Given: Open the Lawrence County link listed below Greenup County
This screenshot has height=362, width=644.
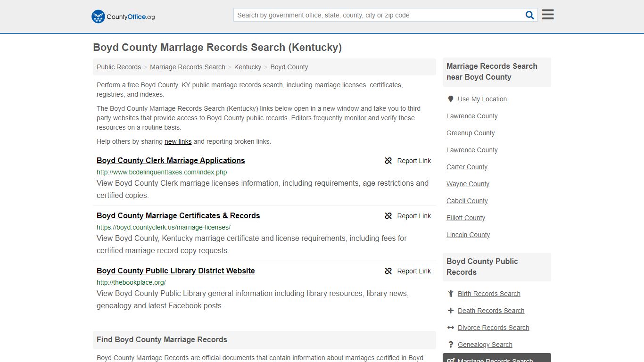Looking at the screenshot, I should pos(472,150).
